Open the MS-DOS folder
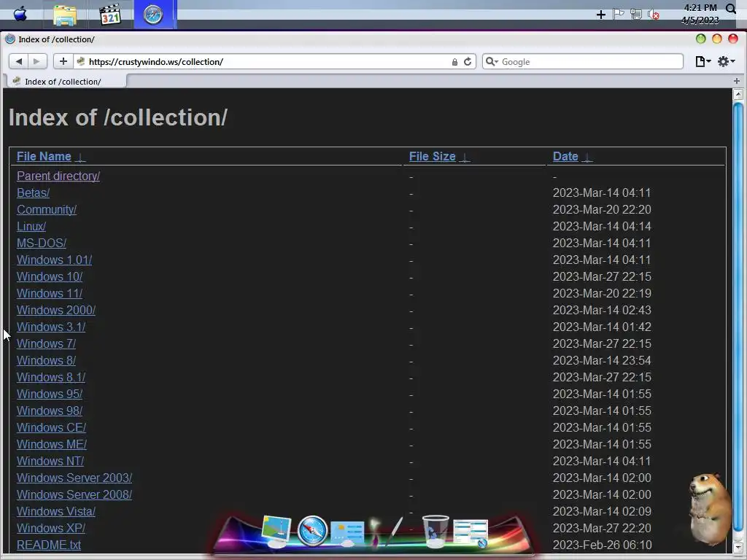The height and width of the screenshot is (560, 747). pos(42,243)
